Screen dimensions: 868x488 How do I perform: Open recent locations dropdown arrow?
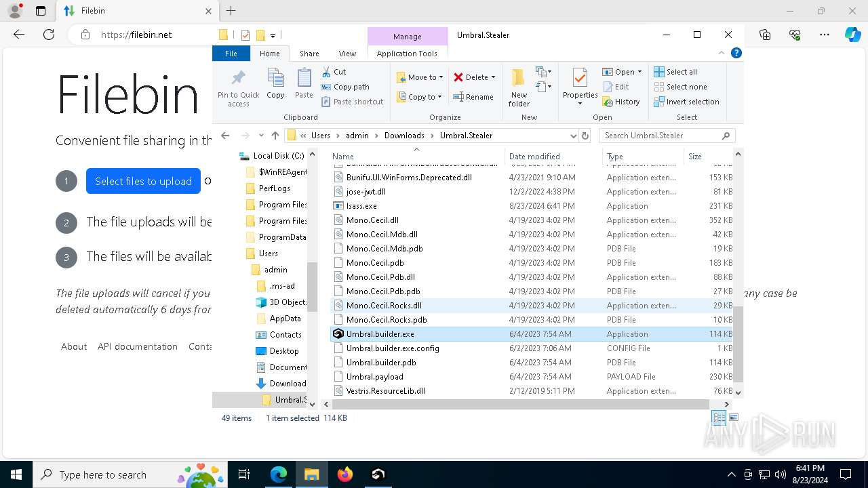click(x=261, y=136)
